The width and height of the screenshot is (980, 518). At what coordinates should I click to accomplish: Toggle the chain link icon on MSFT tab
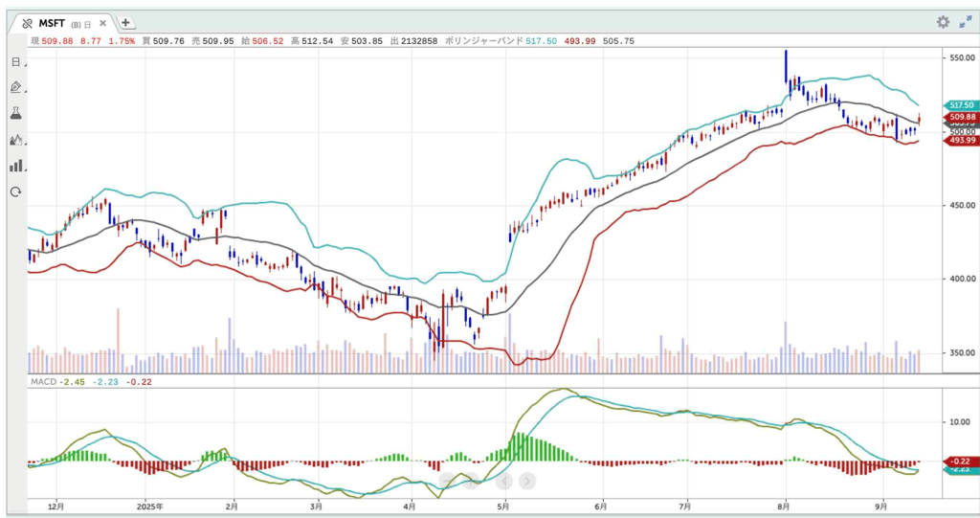[x=27, y=22]
